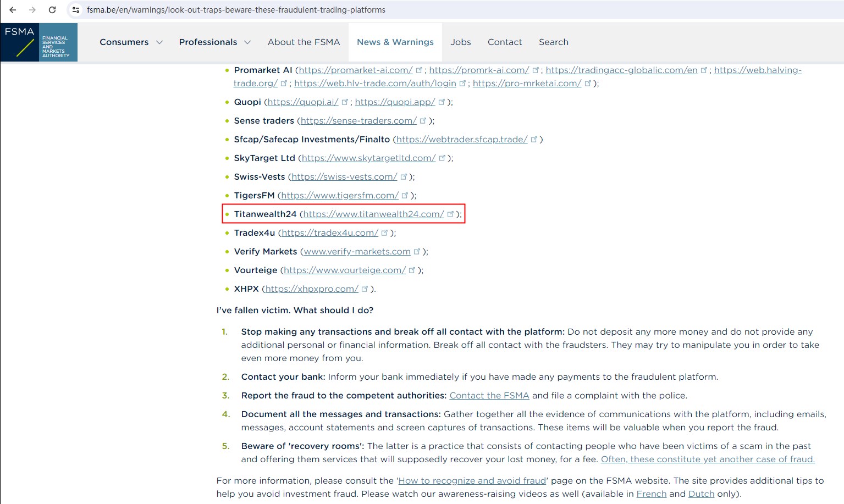Open the swiss-vests.com link
This screenshot has height=504, width=844.
pyautogui.click(x=344, y=177)
